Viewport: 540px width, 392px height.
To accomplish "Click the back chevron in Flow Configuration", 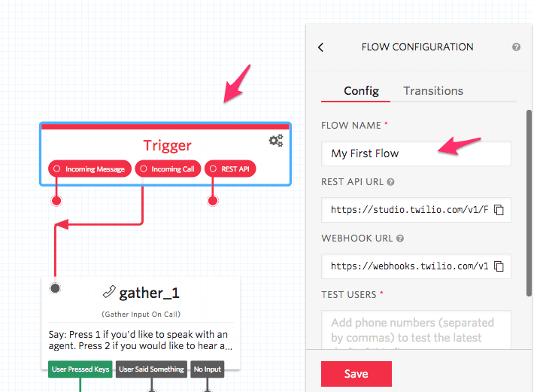I will pos(321,47).
